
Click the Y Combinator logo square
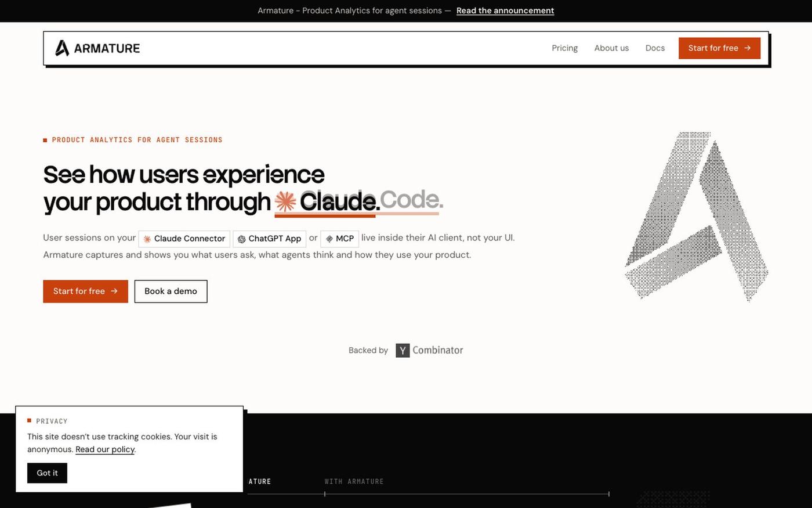click(403, 350)
